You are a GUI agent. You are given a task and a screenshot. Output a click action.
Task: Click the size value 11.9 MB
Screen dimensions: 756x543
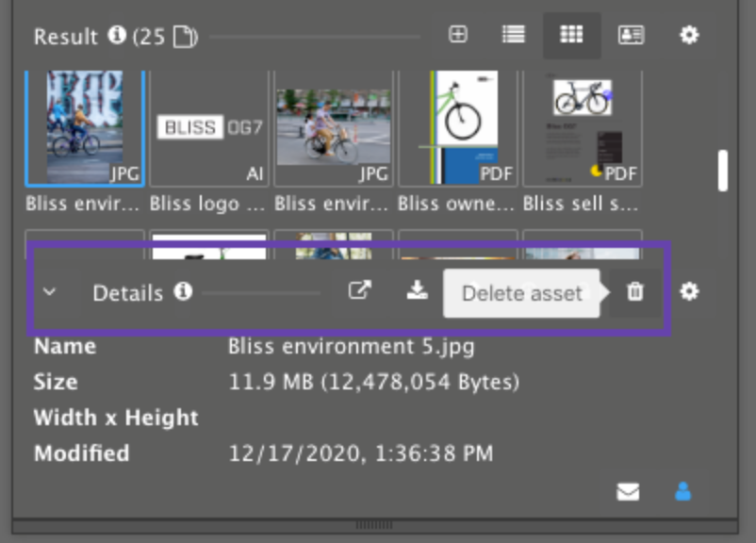[373, 383]
